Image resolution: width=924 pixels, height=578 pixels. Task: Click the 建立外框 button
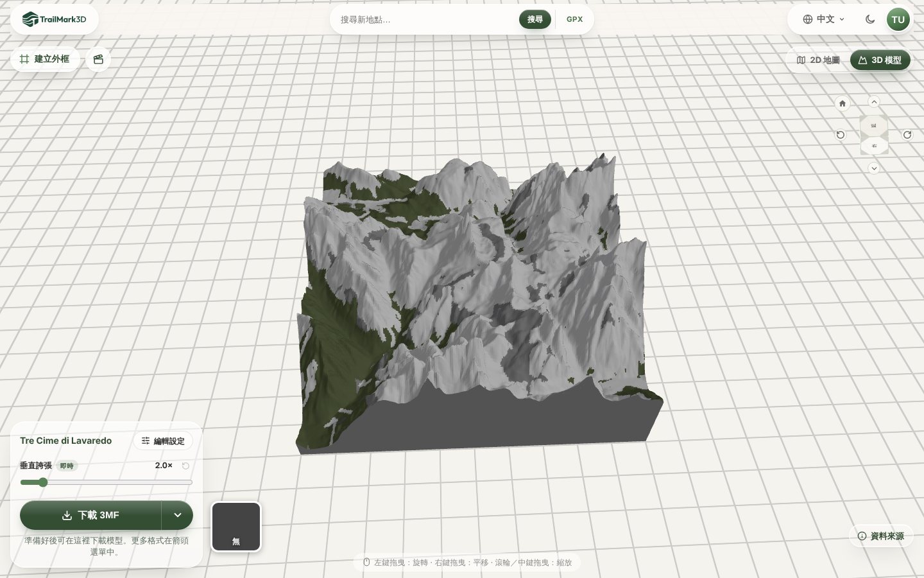pyautogui.click(x=45, y=59)
